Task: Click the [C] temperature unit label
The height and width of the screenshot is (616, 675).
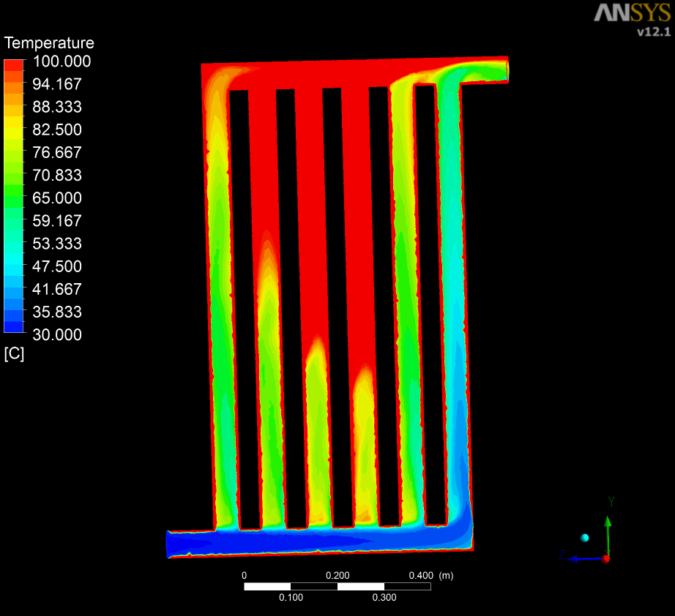Action: [14, 354]
